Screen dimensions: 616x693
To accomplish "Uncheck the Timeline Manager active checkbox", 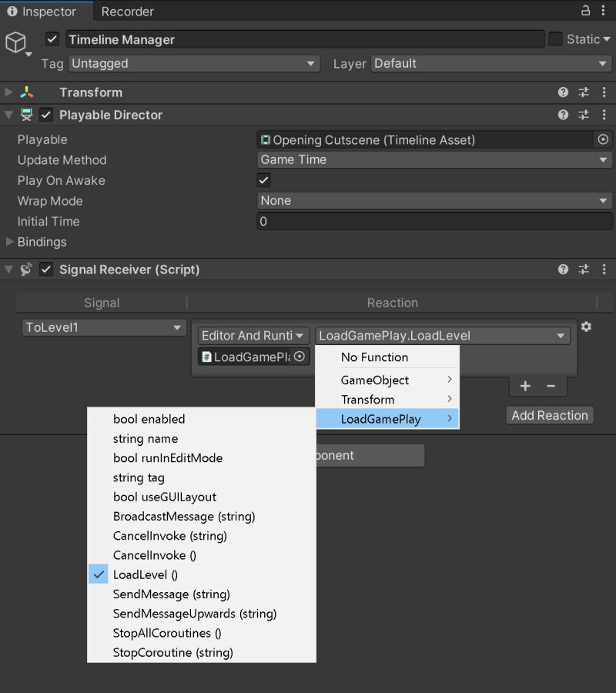I will pos(53,38).
